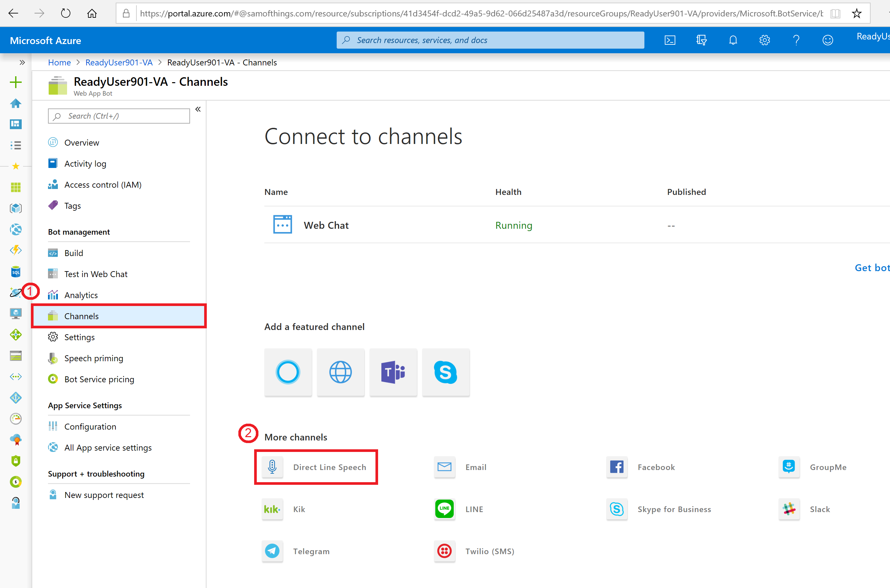Select the Kik channel
Screen dimensions: 890x588
tap(283, 509)
